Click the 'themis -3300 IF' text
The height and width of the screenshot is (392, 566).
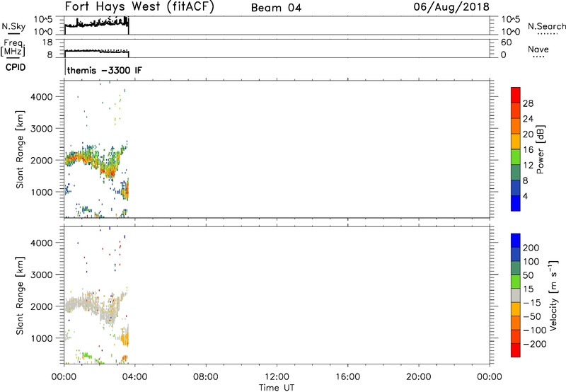[x=104, y=70]
